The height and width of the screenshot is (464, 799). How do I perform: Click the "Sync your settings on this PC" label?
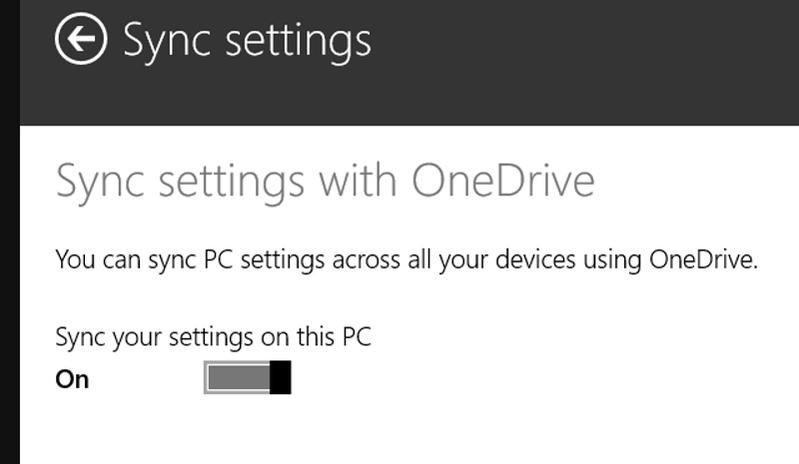click(213, 337)
